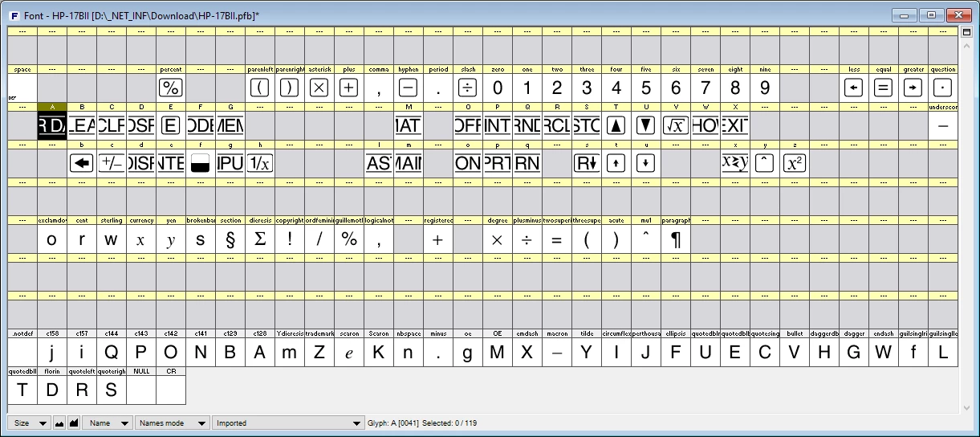Select the empty CR glyph cell
980x437 pixels.
coord(171,390)
